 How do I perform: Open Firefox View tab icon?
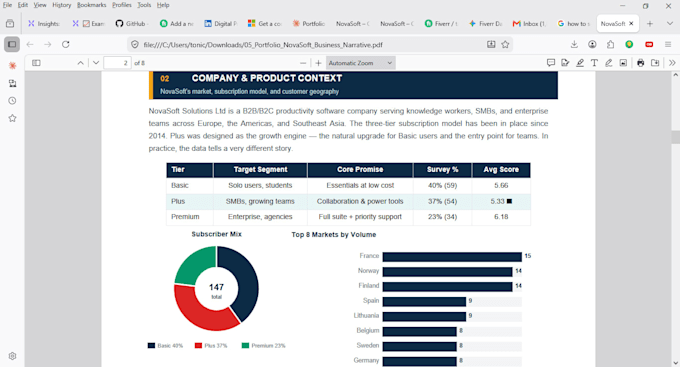[x=10, y=24]
